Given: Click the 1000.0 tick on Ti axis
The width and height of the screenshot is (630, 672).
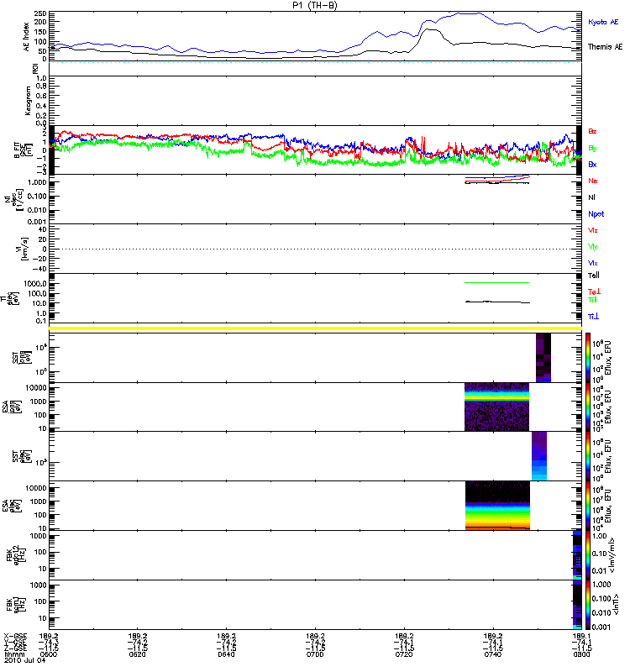Looking at the screenshot, I should [x=35, y=284].
